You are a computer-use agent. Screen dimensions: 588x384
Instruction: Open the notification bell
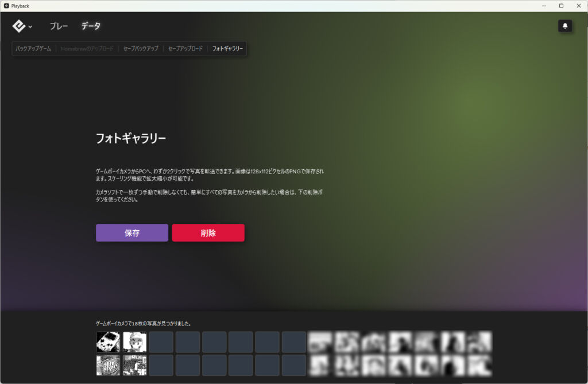pos(565,26)
